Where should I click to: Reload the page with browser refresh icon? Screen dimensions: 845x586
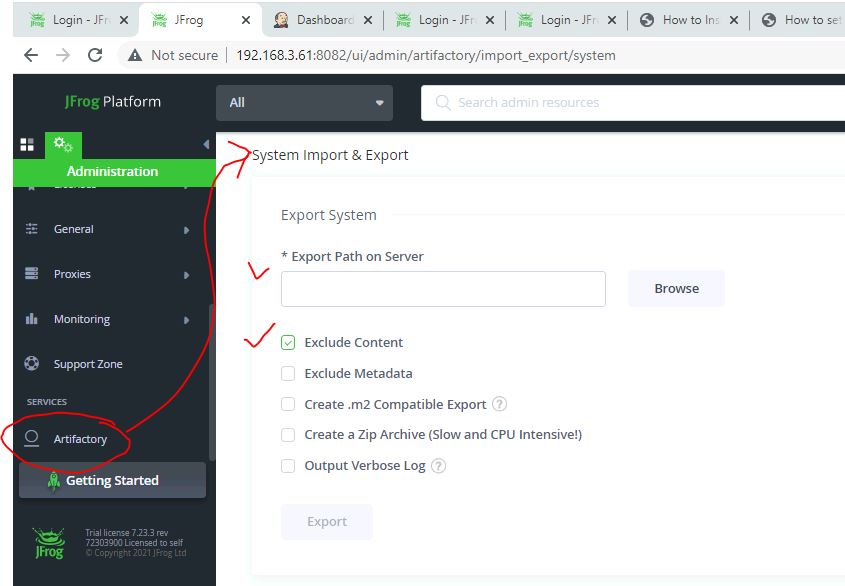(x=95, y=55)
